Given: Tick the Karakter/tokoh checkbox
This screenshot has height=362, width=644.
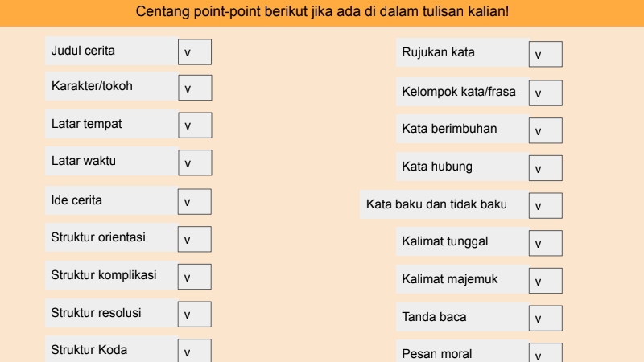Looking at the screenshot, I should coord(195,88).
